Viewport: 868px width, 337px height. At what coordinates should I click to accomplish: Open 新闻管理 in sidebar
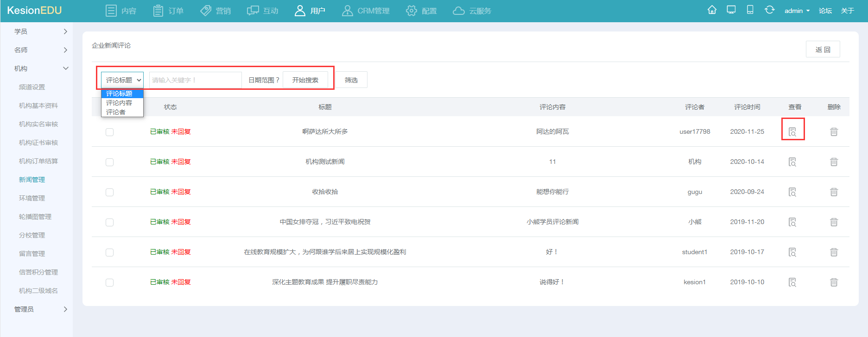pyautogui.click(x=32, y=180)
